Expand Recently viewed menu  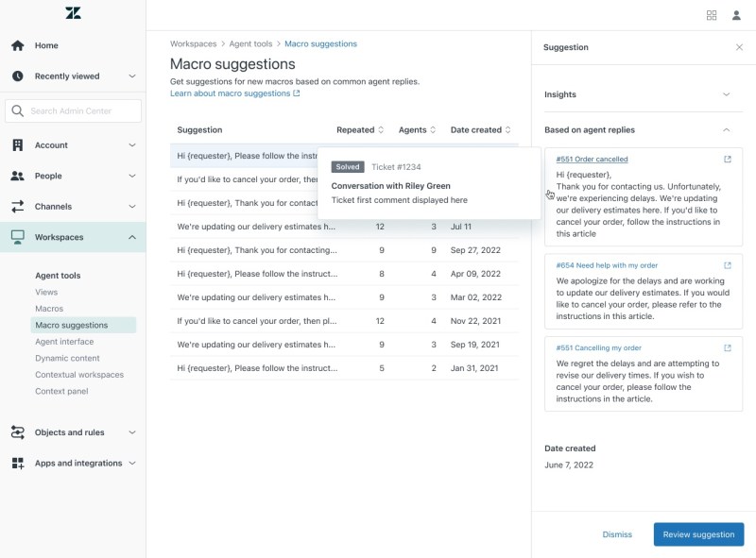pyautogui.click(x=131, y=76)
